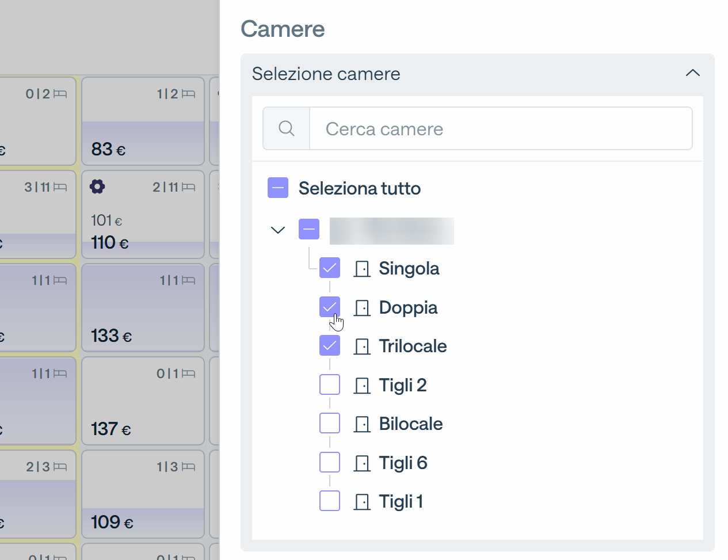Click the 137 € price
The height and width of the screenshot is (560, 728).
(111, 429)
